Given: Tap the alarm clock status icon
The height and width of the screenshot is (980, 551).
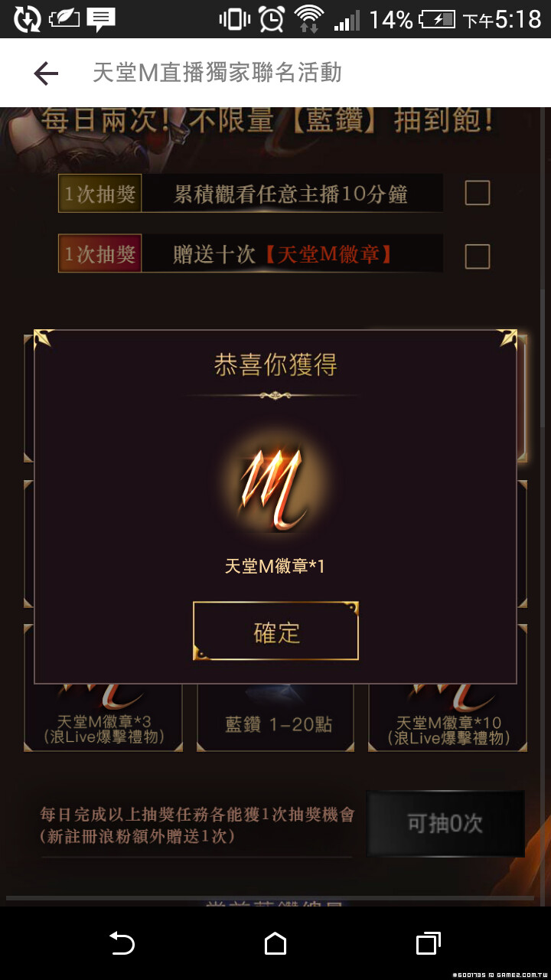Looking at the screenshot, I should 272,19.
